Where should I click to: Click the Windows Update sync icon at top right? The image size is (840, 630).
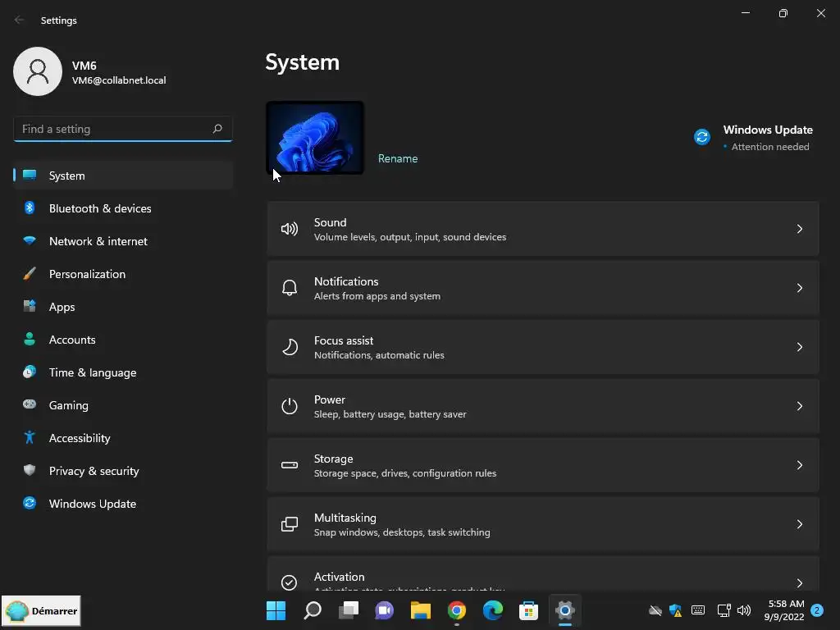702,137
